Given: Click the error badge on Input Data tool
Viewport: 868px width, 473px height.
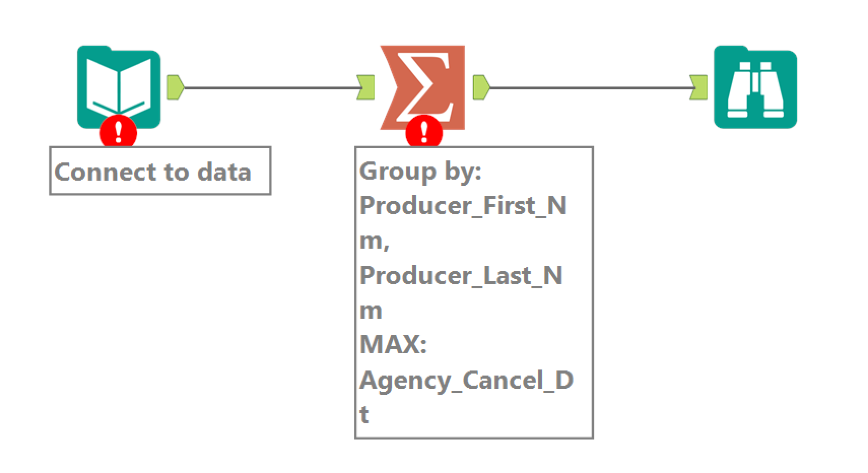Looking at the screenshot, I should tap(118, 133).
